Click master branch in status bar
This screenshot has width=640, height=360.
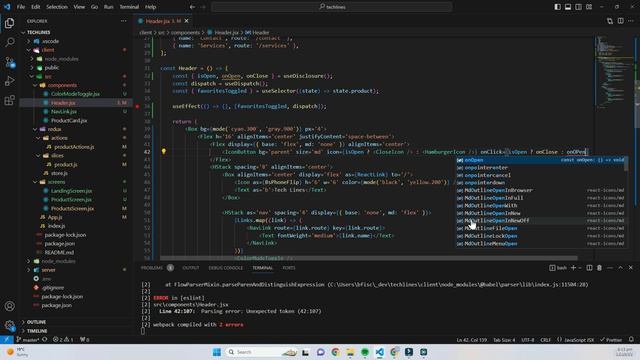point(27,340)
